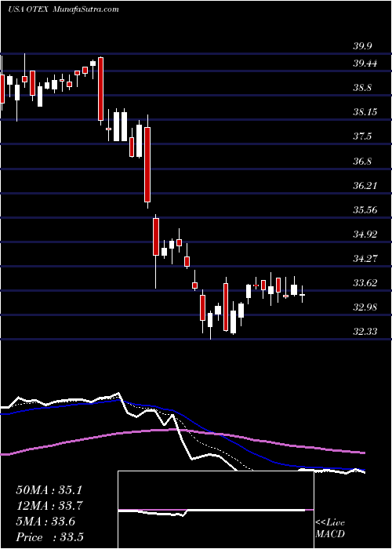This screenshot has width=392, height=549.
Task: Click the 35.56 price axis label
Action: pyautogui.click(x=366, y=209)
